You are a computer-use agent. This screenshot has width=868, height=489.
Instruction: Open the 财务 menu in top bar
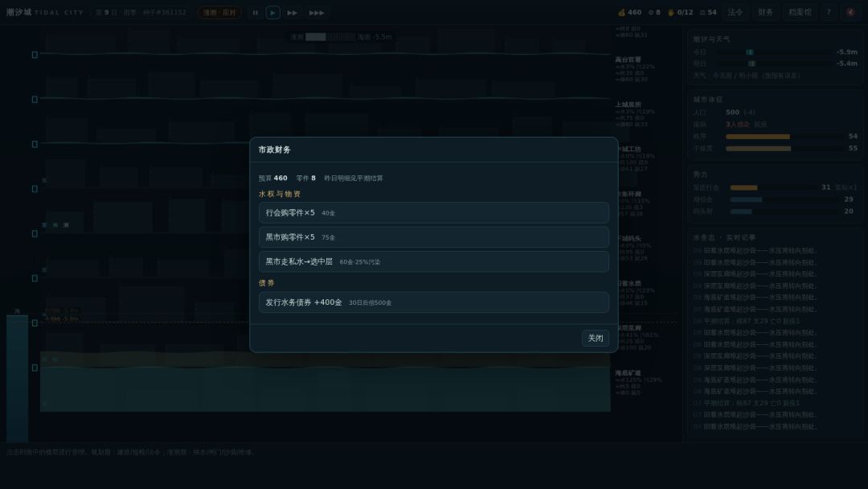(766, 12)
